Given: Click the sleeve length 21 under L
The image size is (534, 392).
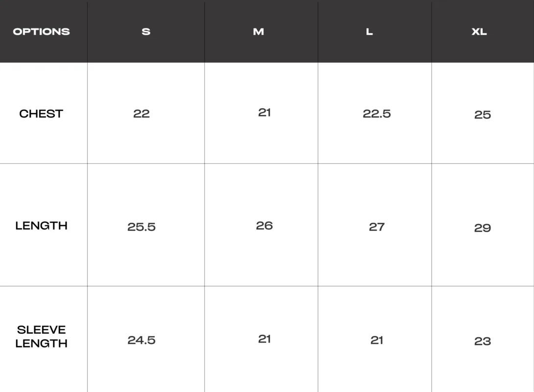Looking at the screenshot, I should (377, 340).
